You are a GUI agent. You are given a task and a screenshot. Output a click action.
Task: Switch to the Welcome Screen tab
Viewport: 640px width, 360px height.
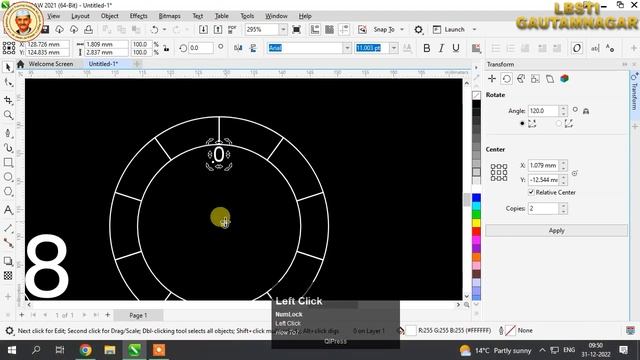(51, 64)
